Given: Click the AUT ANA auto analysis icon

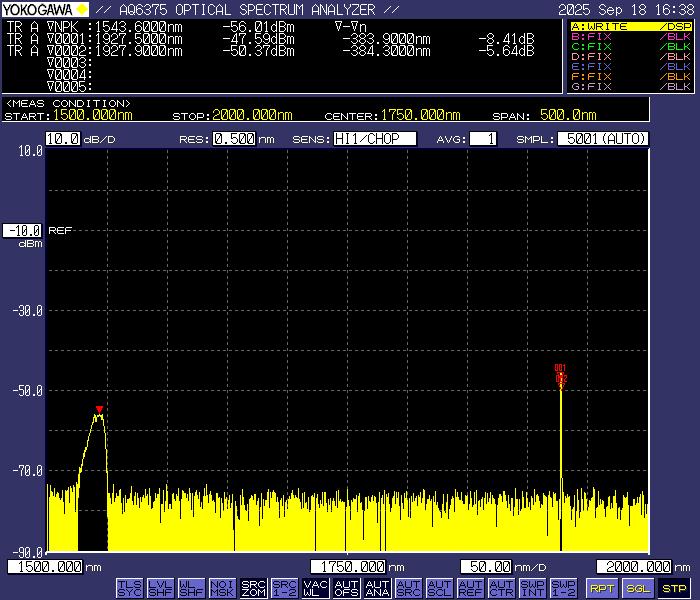Looking at the screenshot, I should [378, 587].
